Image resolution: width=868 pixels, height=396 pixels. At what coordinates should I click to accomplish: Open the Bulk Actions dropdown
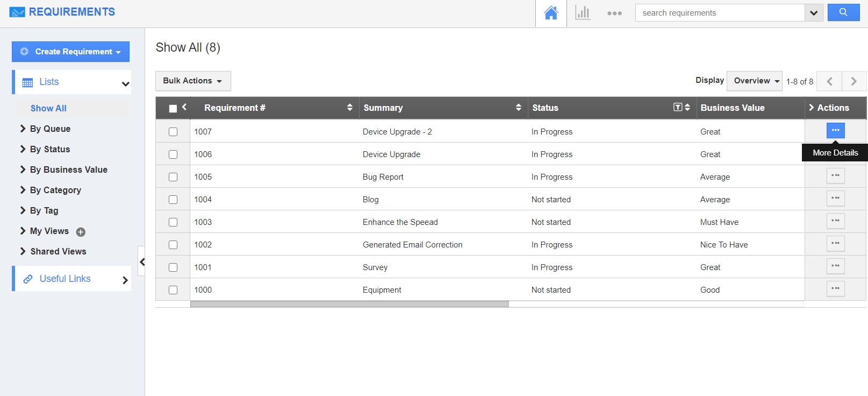[193, 81]
